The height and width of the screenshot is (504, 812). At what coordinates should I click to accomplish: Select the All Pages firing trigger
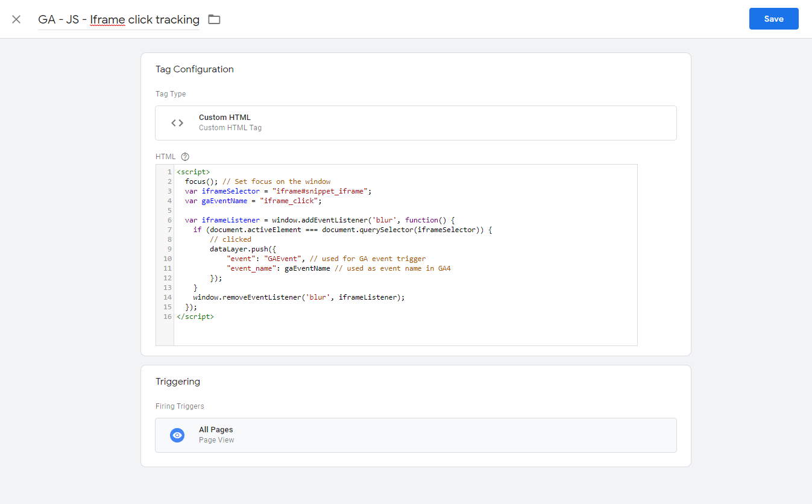pyautogui.click(x=416, y=435)
